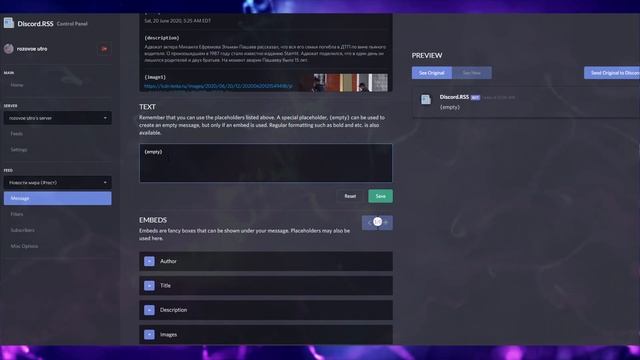Click the Discord.RSS bot name in the preview

[x=454, y=97]
